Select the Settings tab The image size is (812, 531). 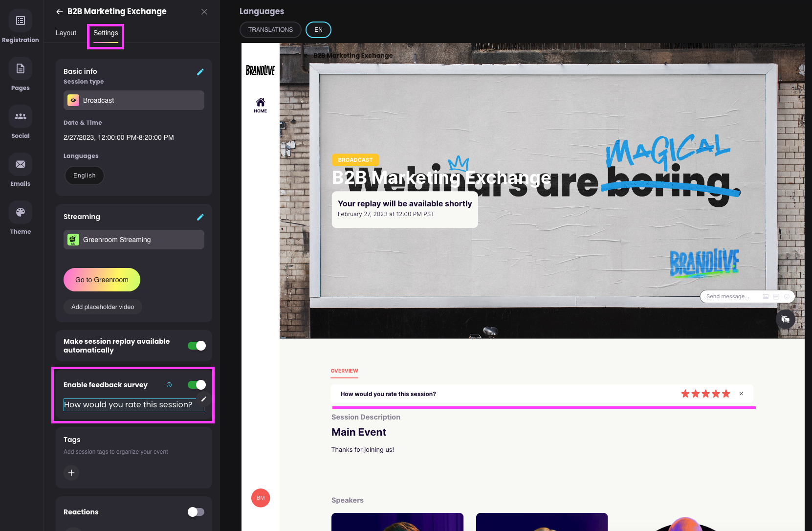pyautogui.click(x=106, y=33)
